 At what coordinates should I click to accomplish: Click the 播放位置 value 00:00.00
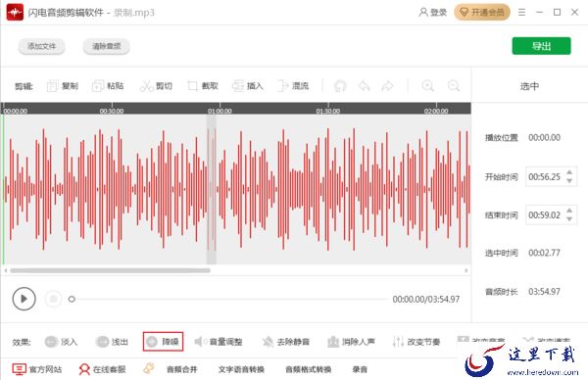pyautogui.click(x=545, y=137)
